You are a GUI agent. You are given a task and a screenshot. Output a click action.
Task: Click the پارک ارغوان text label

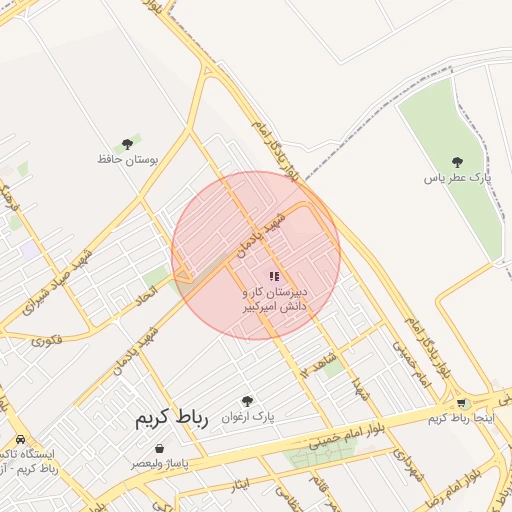tap(248, 417)
